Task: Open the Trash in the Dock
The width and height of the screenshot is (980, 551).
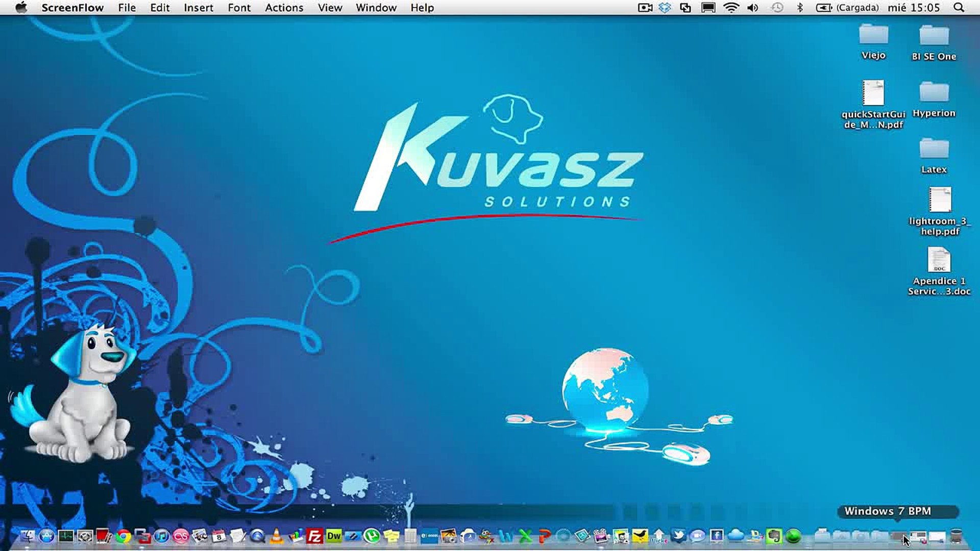Action: [x=957, y=536]
